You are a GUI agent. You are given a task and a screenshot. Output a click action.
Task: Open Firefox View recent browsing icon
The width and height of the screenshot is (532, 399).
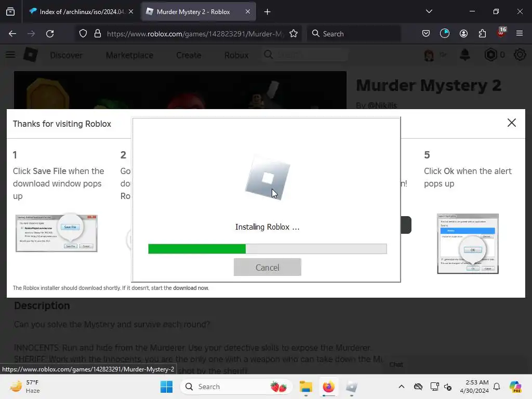(x=10, y=12)
